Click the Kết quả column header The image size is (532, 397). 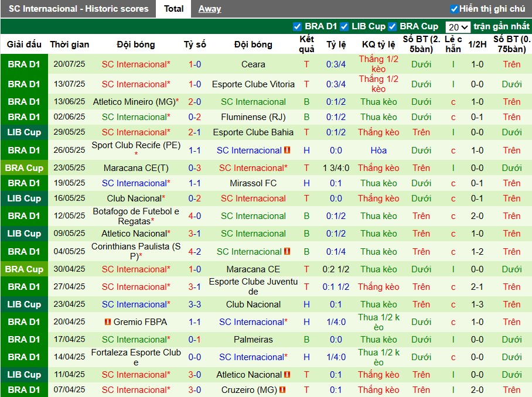tap(306, 44)
